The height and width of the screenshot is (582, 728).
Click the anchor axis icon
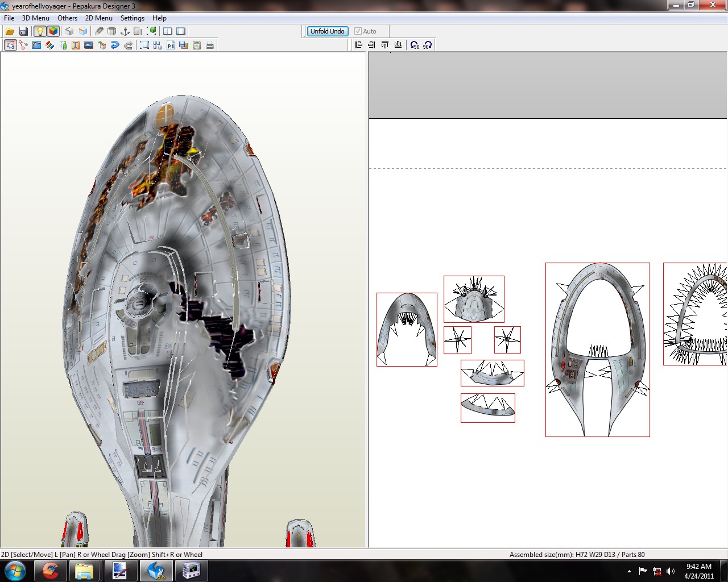(x=125, y=31)
